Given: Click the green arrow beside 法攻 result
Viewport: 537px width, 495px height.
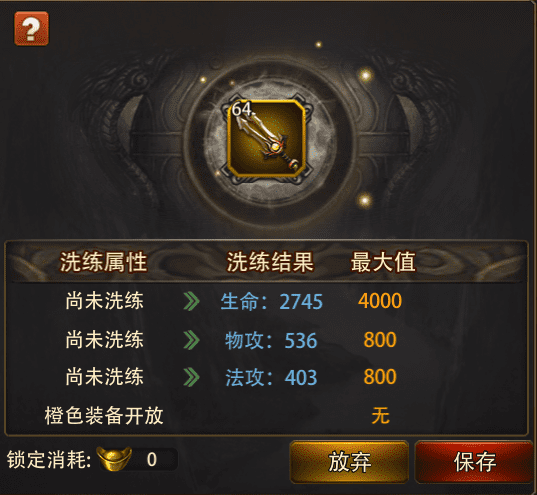Looking at the screenshot, I should [x=191, y=377].
